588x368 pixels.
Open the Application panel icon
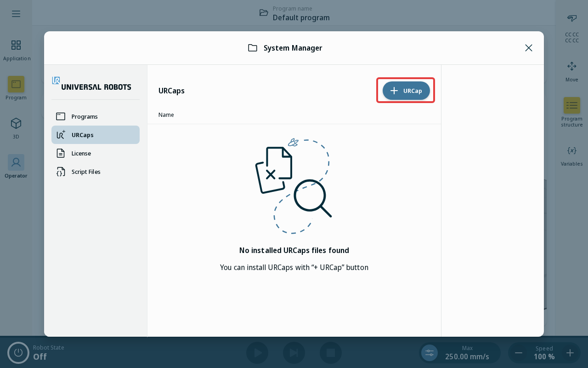[x=16, y=45]
